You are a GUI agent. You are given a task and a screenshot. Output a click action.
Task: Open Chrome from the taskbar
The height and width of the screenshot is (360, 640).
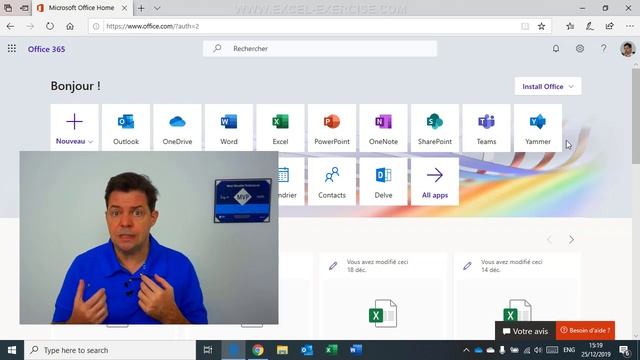point(258,350)
